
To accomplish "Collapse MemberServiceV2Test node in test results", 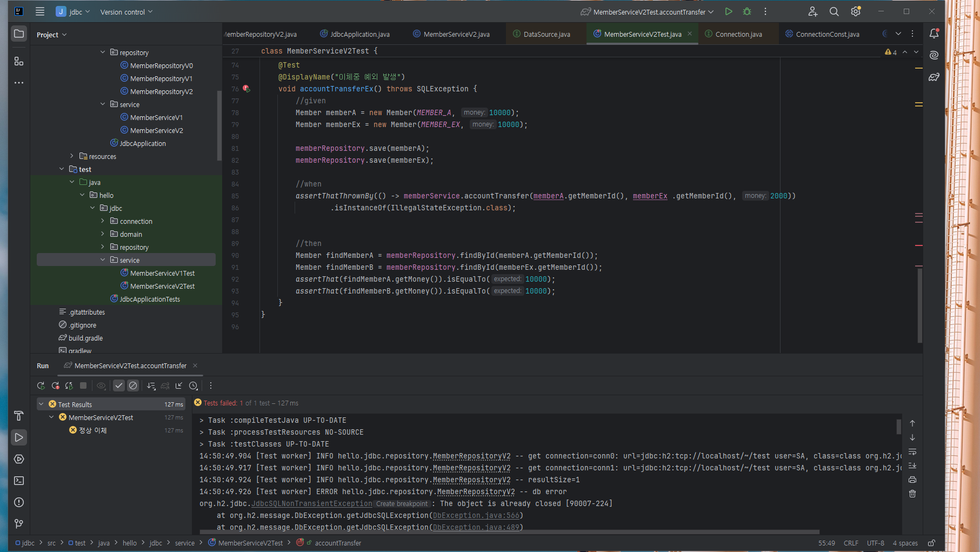I will [51, 417].
